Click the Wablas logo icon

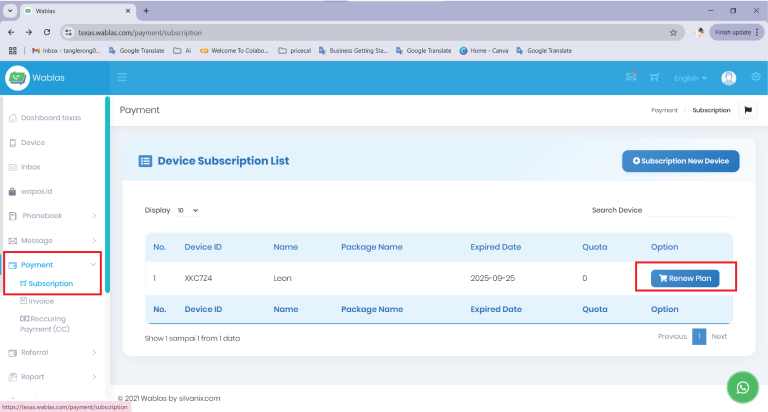[x=17, y=77]
